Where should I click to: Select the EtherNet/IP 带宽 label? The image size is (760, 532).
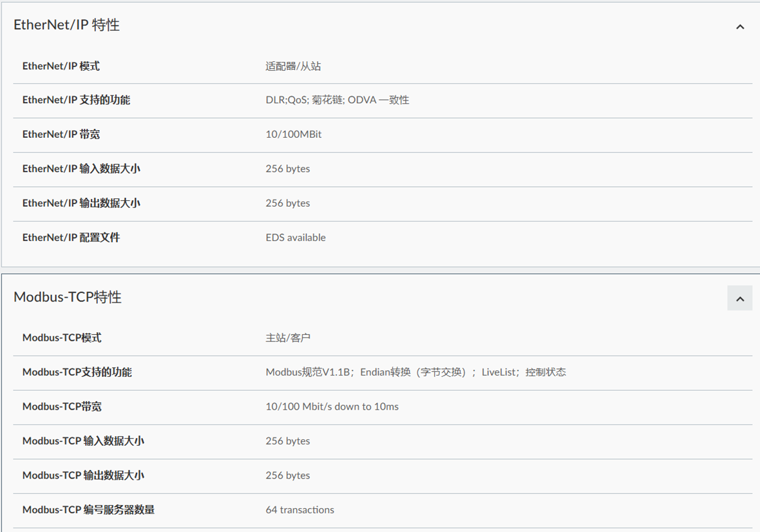pos(61,135)
